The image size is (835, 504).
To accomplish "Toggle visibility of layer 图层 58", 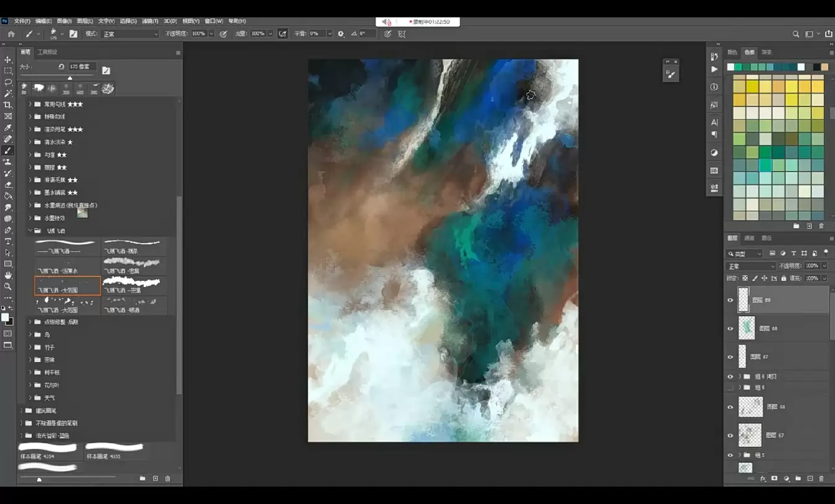I will tap(730, 407).
